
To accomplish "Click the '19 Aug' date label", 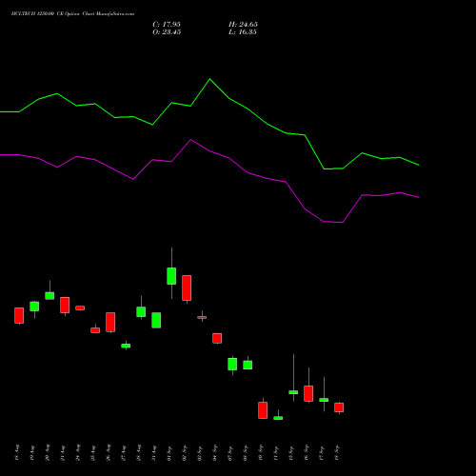I will pyautogui.click(x=32, y=453).
